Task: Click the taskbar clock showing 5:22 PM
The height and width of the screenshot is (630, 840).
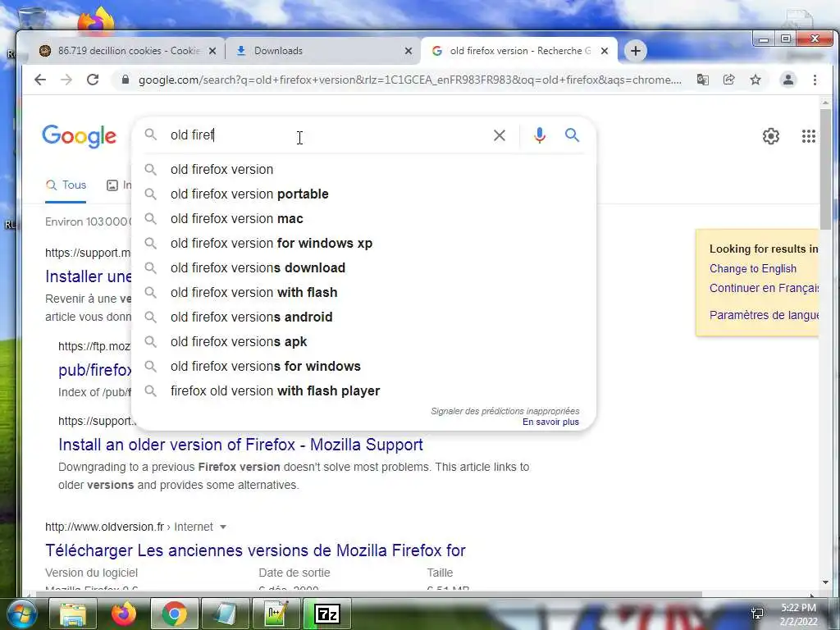Action: click(798, 614)
